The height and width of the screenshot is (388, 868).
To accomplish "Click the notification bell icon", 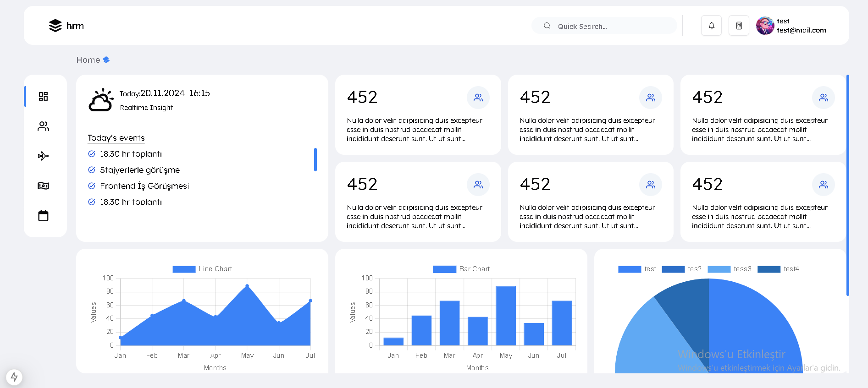I will pyautogui.click(x=711, y=26).
